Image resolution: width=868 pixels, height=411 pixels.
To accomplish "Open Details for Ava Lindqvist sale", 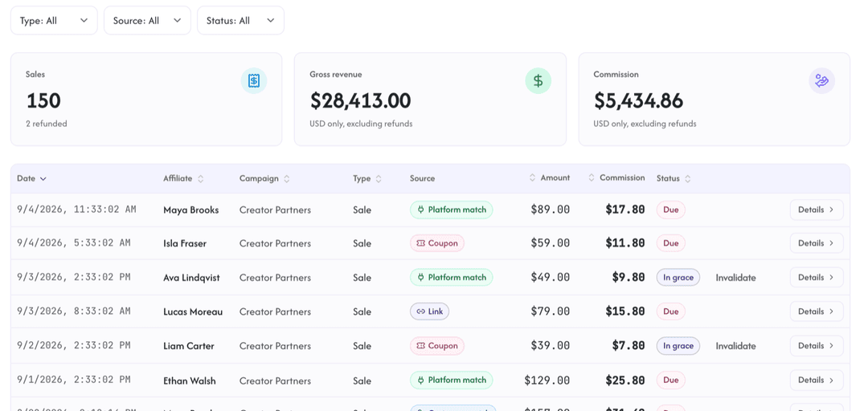I will (816, 277).
